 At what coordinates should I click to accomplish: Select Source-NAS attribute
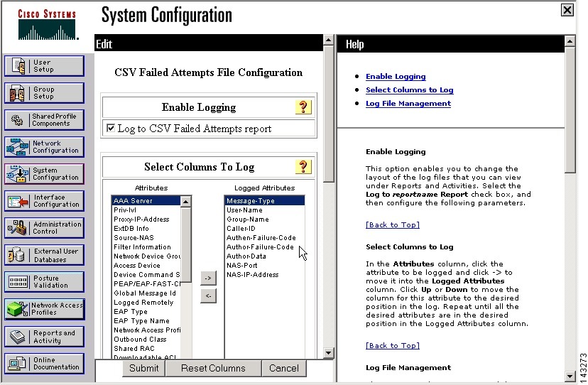(146, 237)
